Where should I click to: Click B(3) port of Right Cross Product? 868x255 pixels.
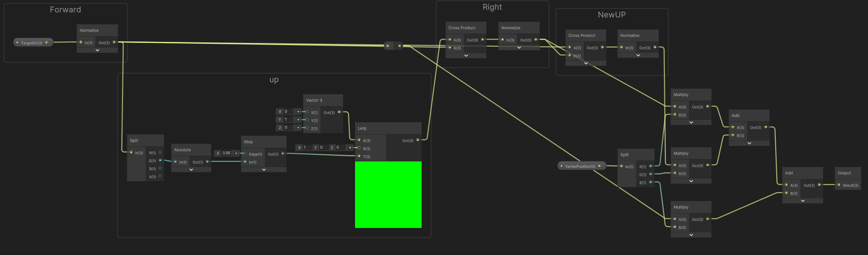click(450, 48)
